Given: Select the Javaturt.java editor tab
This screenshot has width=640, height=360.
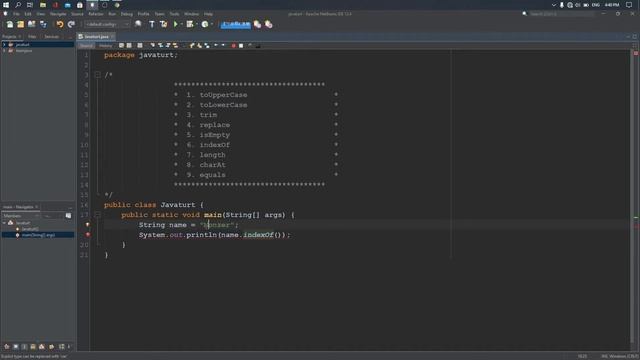Looking at the screenshot, I should [96, 37].
